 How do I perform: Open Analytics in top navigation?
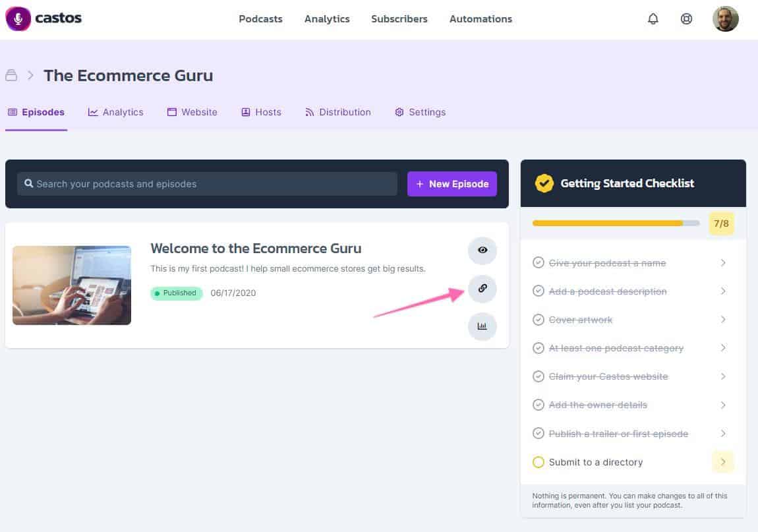[327, 19]
